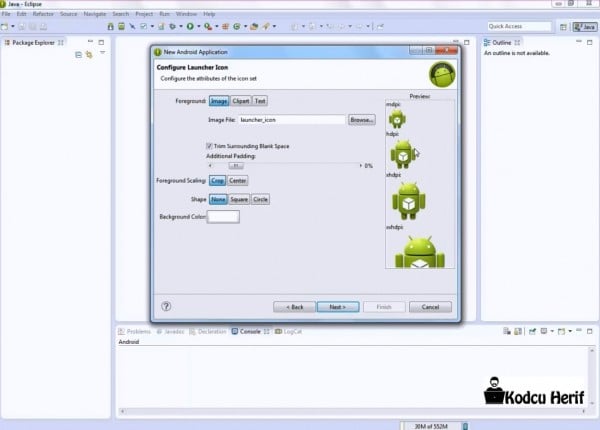Select Circle shape option
Screen dimensions: 600x430
coord(261,199)
